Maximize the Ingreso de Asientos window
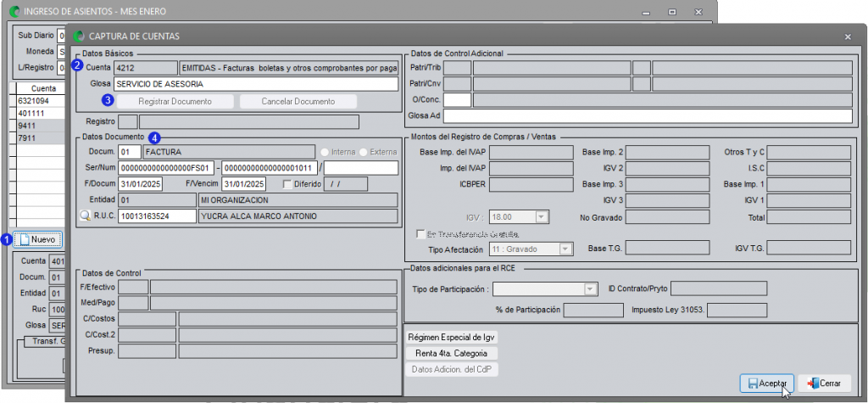The height and width of the screenshot is (403, 868). tap(672, 11)
